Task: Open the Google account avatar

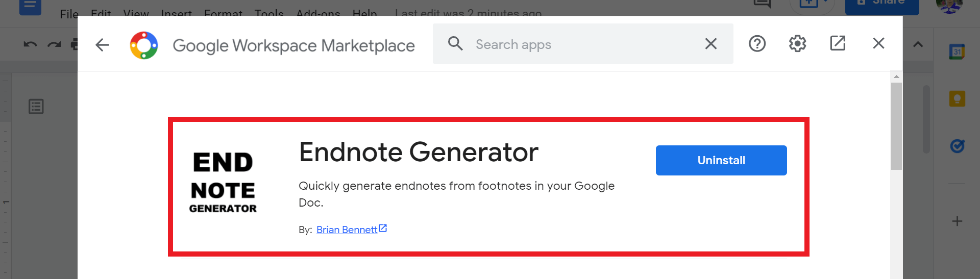Action: pyautogui.click(x=949, y=5)
